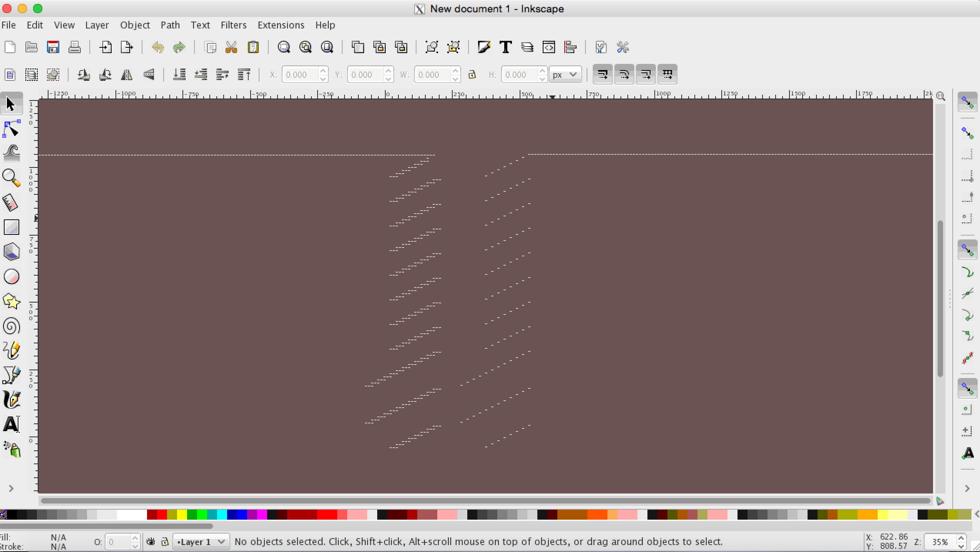Open the Layer menu
Screen dimensions: 980x552
point(97,25)
